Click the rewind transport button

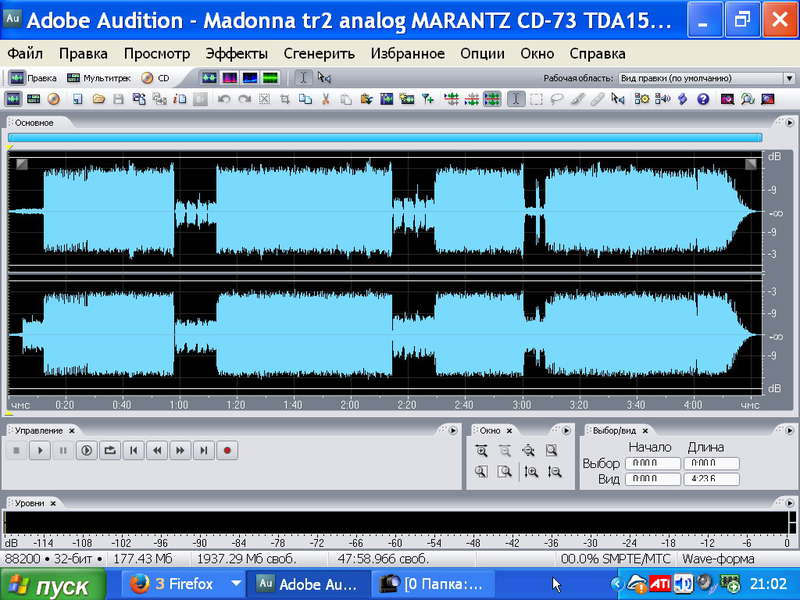pyautogui.click(x=157, y=451)
